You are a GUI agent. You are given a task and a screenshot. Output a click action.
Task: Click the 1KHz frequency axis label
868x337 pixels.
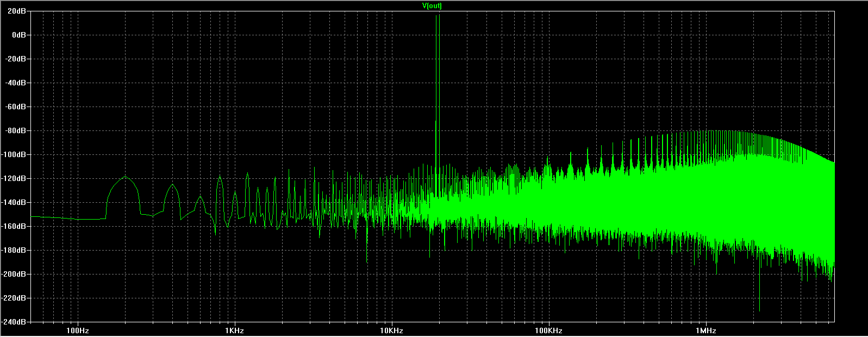pyautogui.click(x=234, y=330)
